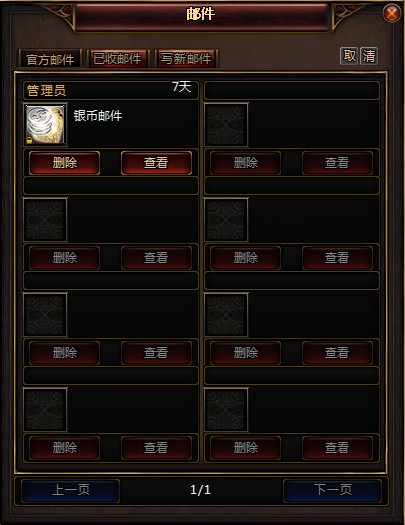
Task: Go to previous page with 上一页
Action: pyautogui.click(x=70, y=491)
